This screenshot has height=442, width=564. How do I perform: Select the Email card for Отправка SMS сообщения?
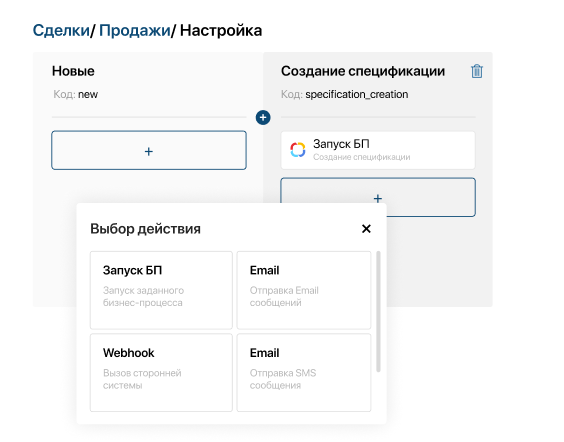pyautogui.click(x=304, y=373)
